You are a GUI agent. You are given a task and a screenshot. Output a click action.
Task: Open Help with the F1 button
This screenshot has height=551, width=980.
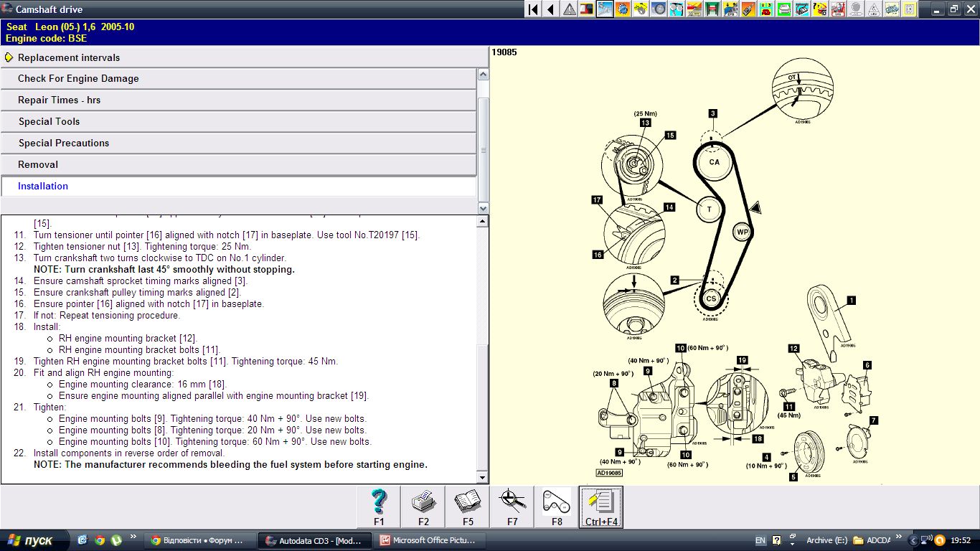379,507
